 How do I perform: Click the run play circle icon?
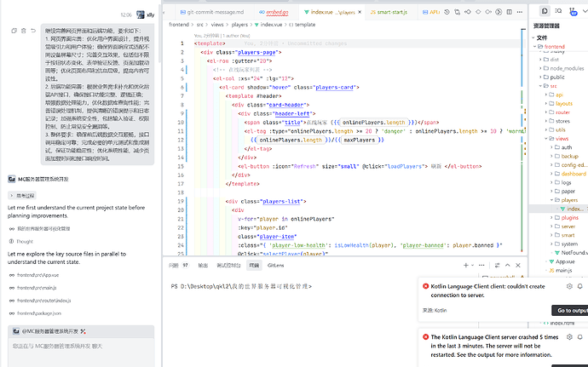click(499, 12)
